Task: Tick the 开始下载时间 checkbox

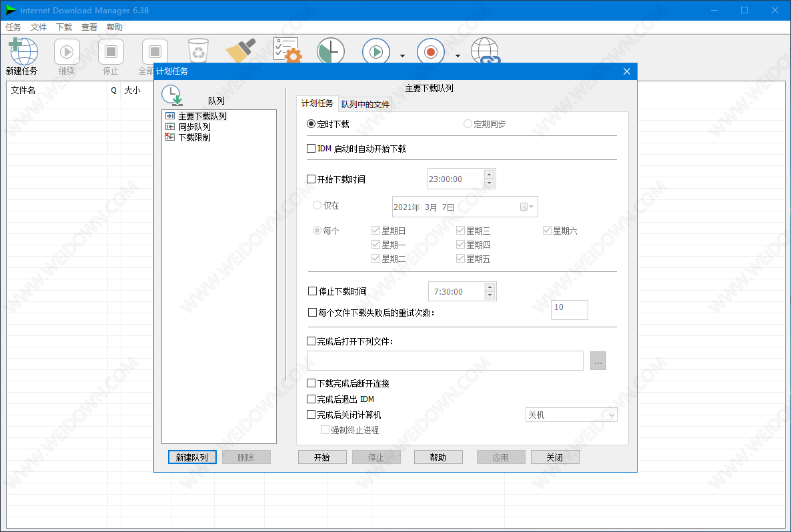Action: 311,179
